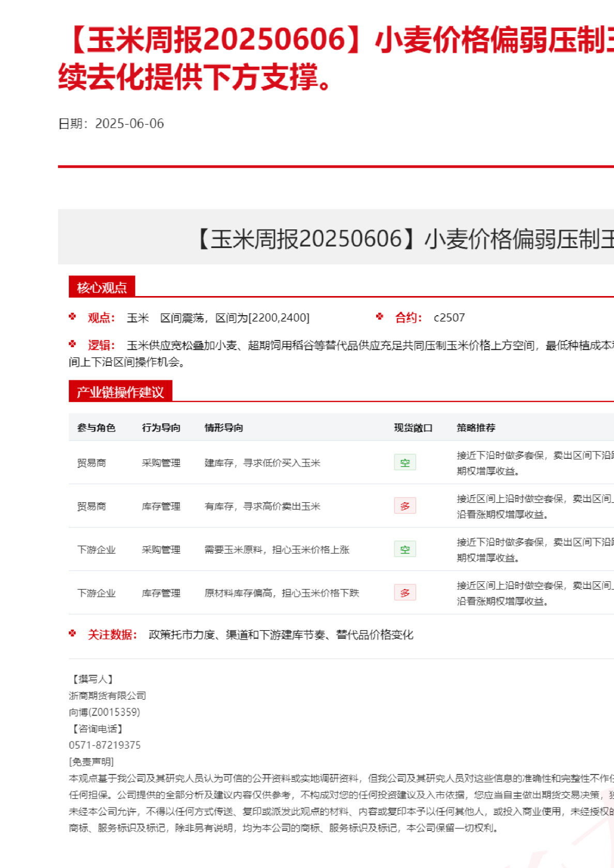Viewport: 614px width, 868px height.
Task: Click the report date 2025-06-06
Action: click(129, 123)
